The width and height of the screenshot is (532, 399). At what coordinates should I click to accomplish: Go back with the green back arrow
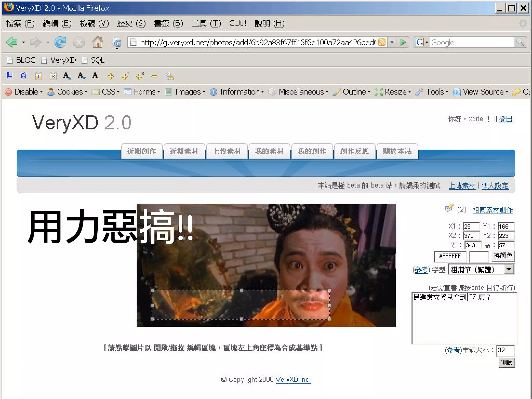click(11, 42)
